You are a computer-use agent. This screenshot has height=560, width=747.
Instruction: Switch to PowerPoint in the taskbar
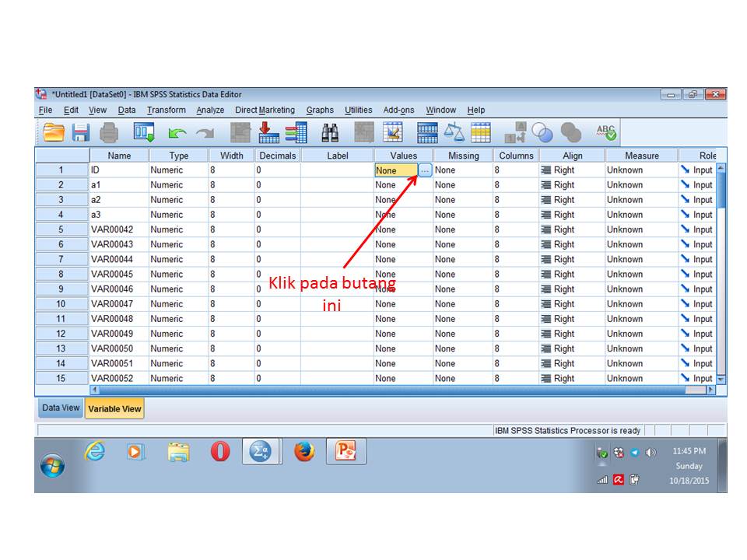coord(346,451)
